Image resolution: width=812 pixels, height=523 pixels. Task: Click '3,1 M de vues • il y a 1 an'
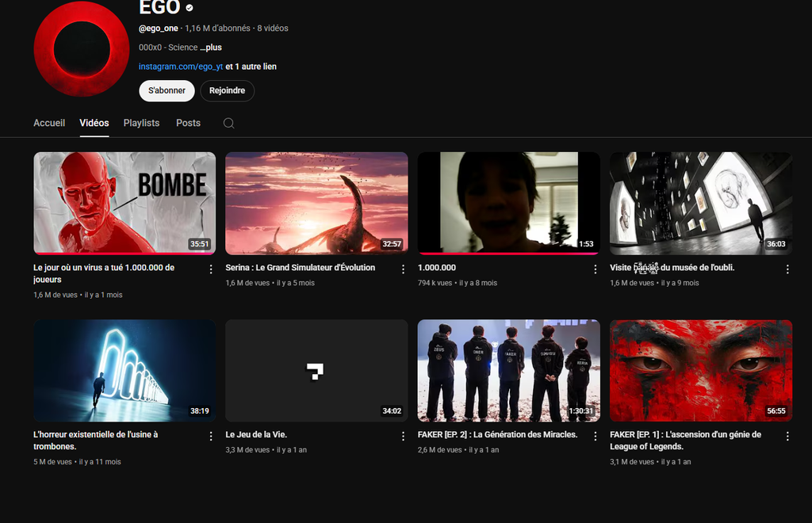click(650, 462)
